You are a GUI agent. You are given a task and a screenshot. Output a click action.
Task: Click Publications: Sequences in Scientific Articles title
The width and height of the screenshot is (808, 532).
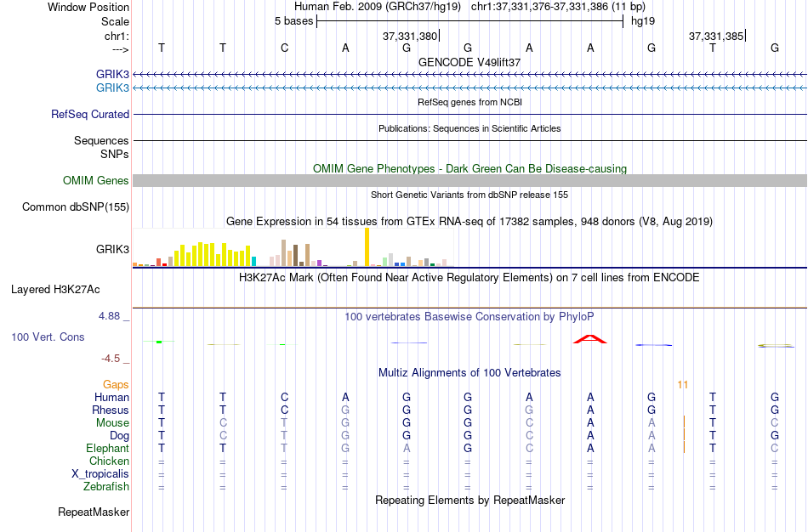(469, 128)
